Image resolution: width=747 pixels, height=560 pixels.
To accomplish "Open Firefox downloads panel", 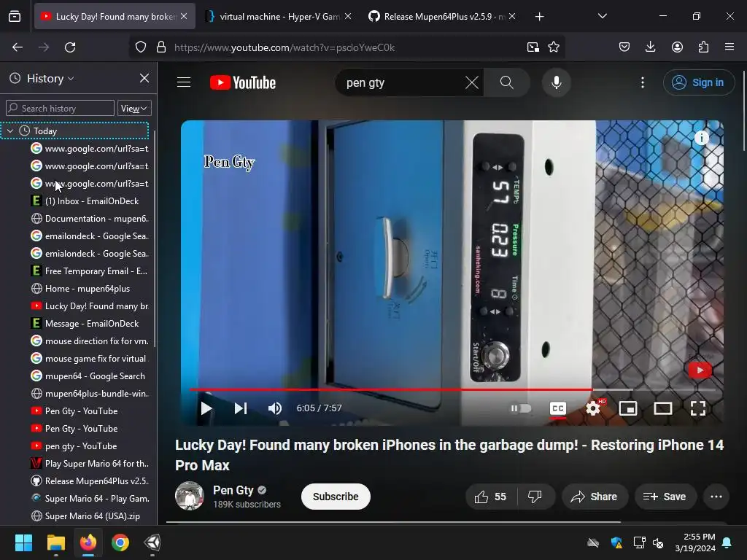I will (x=650, y=47).
